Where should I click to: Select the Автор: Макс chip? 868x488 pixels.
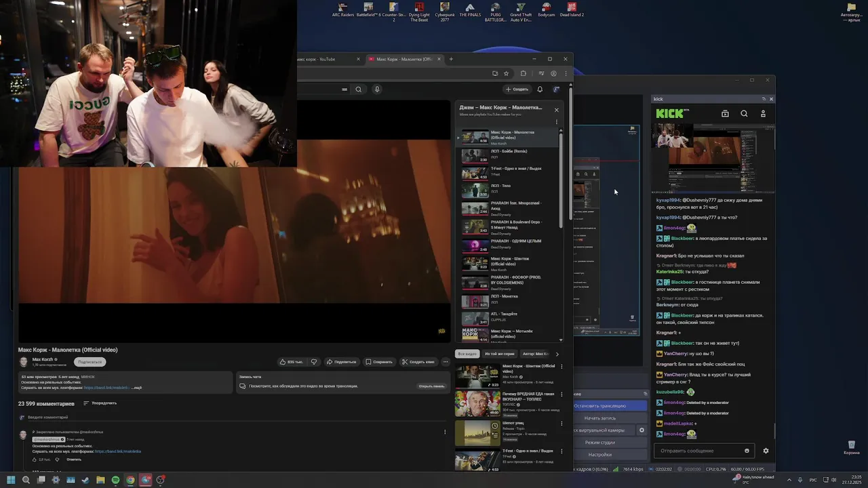click(536, 354)
